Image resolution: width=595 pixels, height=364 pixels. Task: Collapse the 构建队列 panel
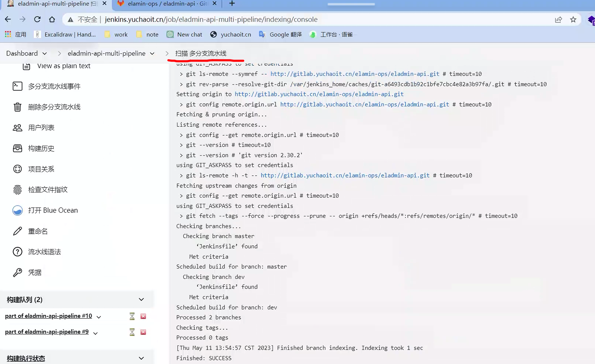(141, 300)
